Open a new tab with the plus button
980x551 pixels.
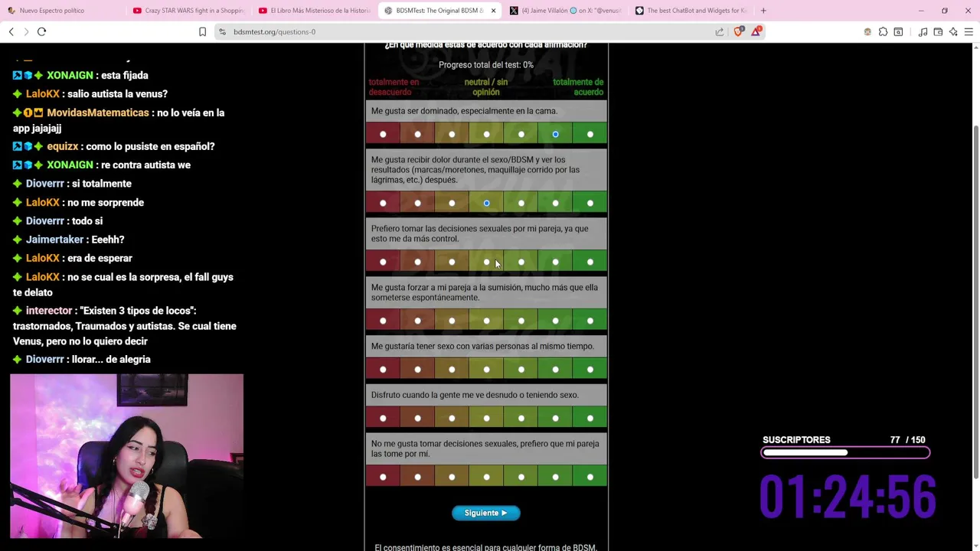[x=763, y=11]
